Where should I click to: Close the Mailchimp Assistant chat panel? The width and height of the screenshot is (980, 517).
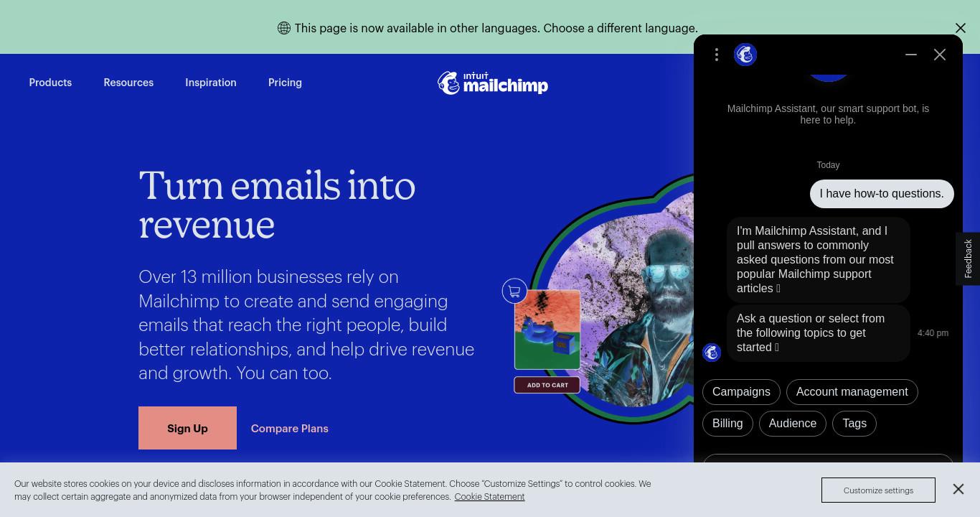point(940,55)
